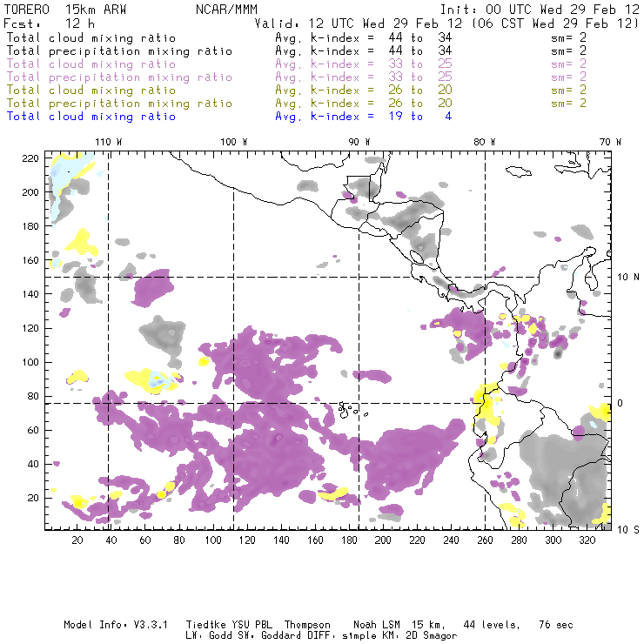The image size is (644, 644).
Task: Select the purple 'Avg. k-index = 33 to 25' cloud row
Action: click(364, 64)
